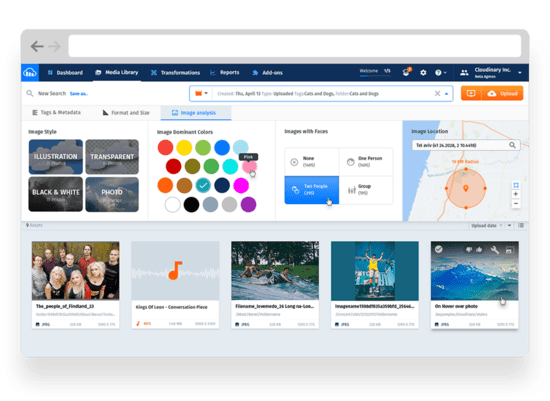Screen dimensions: 550x401
Task: Click the browser address bar
Action: pos(295,46)
